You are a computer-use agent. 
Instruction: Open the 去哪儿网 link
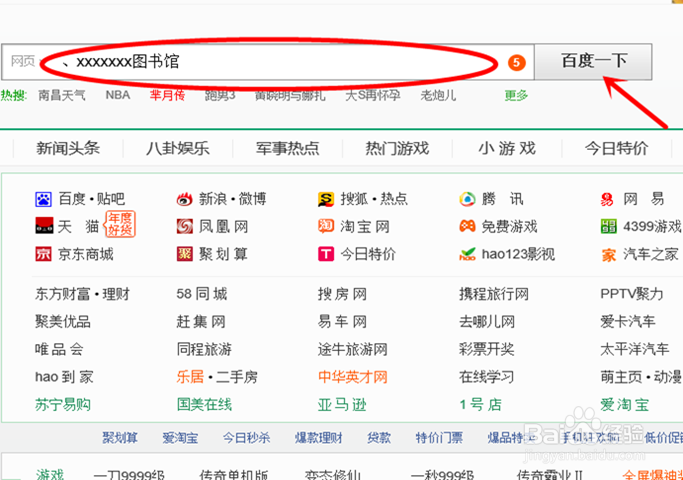487,322
